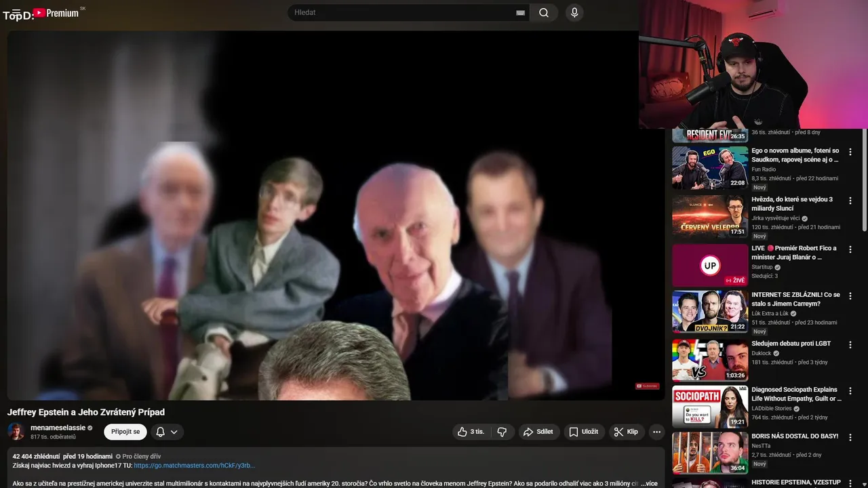Click title 'LIVE Premiér Robert Fico a minister Juraj Blanár'
The height and width of the screenshot is (488, 868).
point(794,253)
